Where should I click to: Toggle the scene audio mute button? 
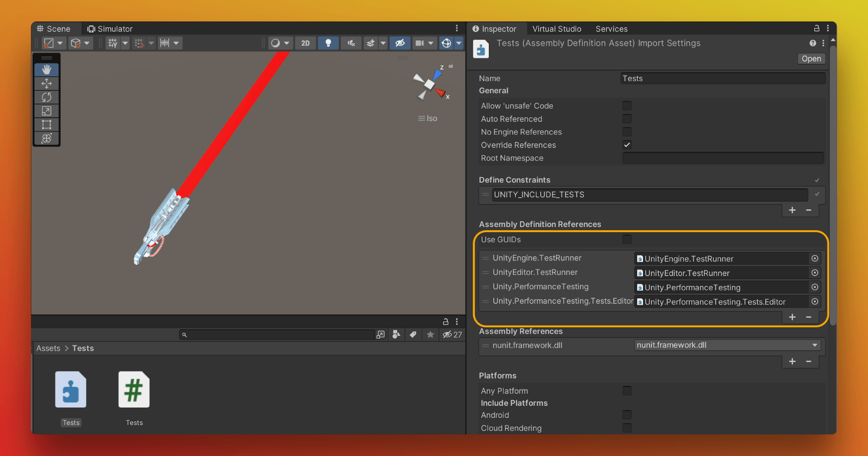pos(351,43)
